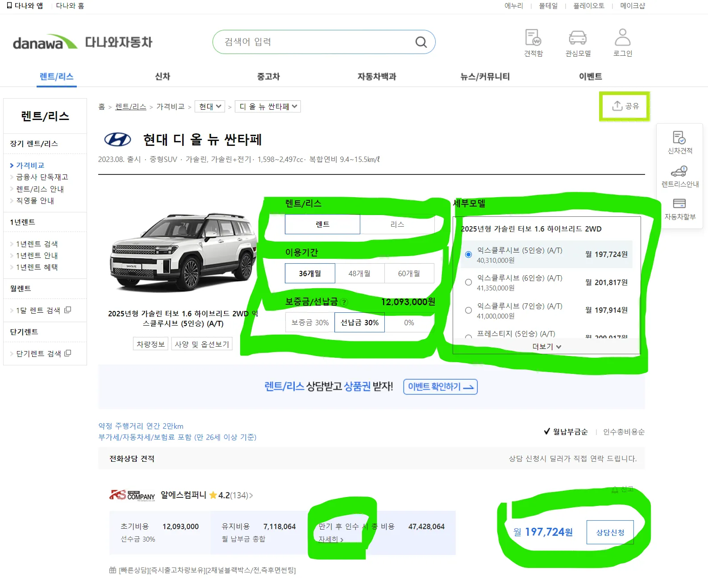
Task: Open 금융사 단독재고 in sidebar
Action: pos(42,177)
